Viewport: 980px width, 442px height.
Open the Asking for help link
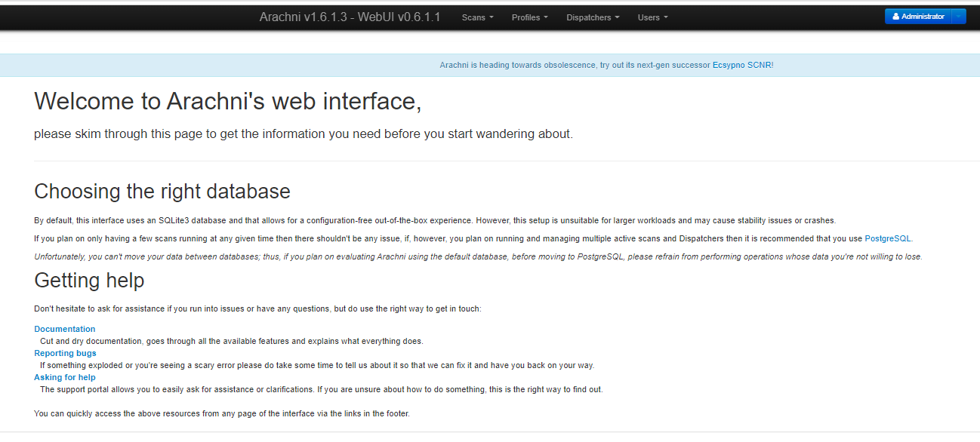[x=65, y=377]
